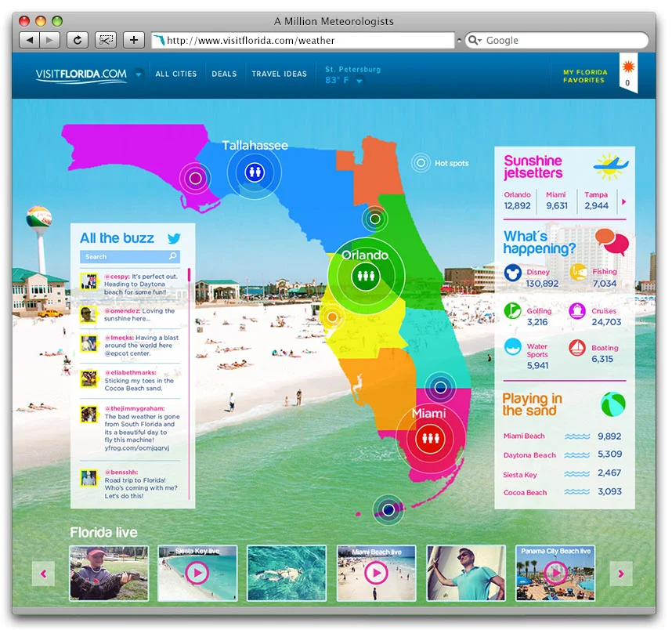Click the browser back arrow button
The image size is (672, 630).
(x=30, y=40)
